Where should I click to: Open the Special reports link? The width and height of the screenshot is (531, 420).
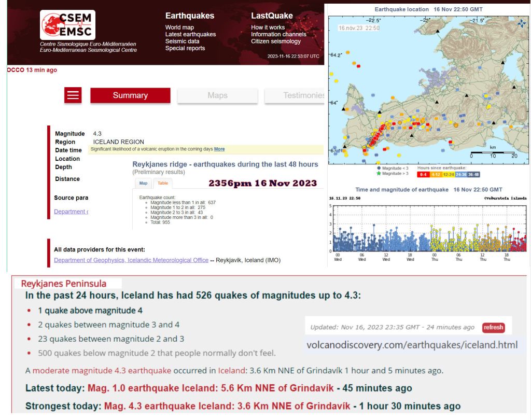pyautogui.click(x=185, y=48)
